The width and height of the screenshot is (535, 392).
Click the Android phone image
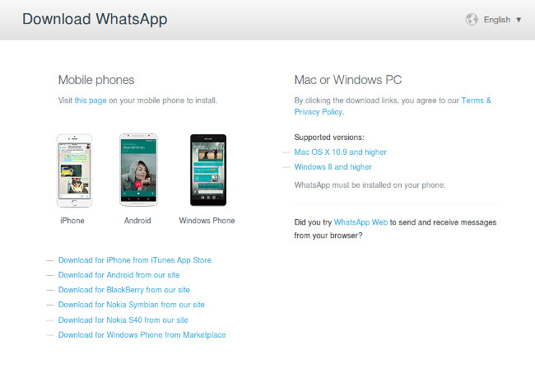coord(138,170)
